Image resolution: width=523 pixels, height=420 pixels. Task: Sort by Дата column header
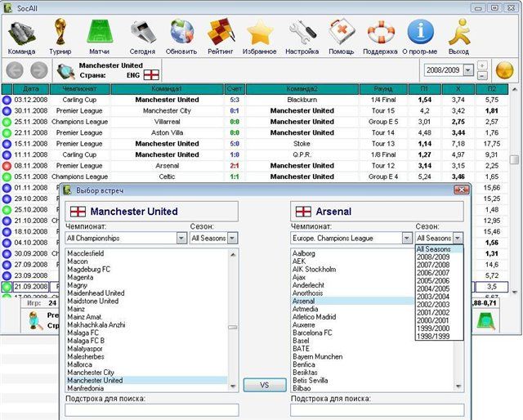(x=31, y=89)
